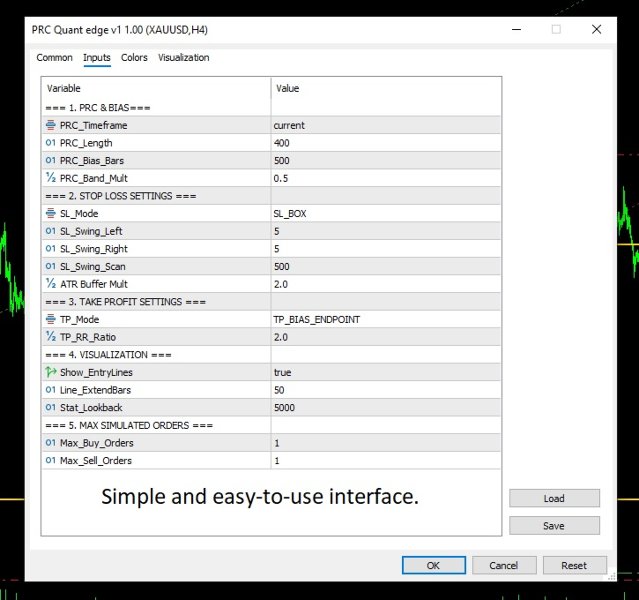
Task: Close the PRC Quant edge dialog
Action: pos(597,30)
